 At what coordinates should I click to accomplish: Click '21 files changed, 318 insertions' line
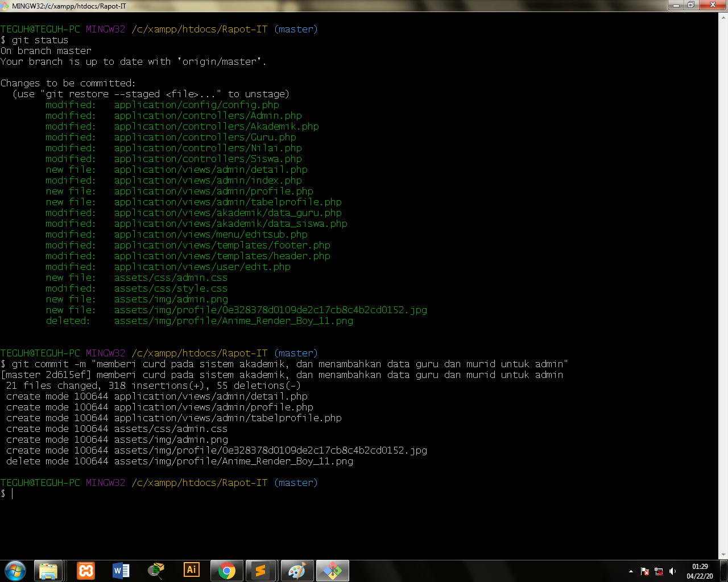pos(154,386)
